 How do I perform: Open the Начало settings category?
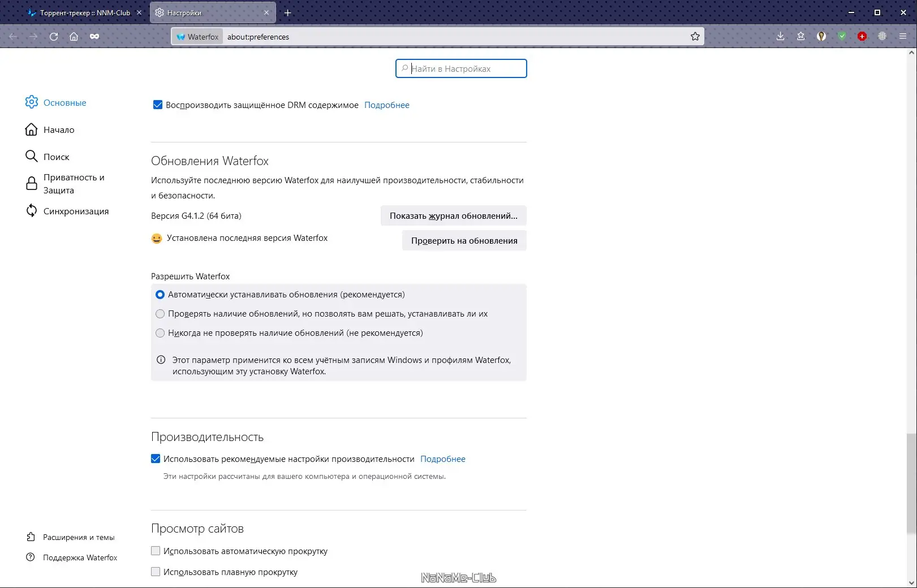pyautogui.click(x=50, y=129)
